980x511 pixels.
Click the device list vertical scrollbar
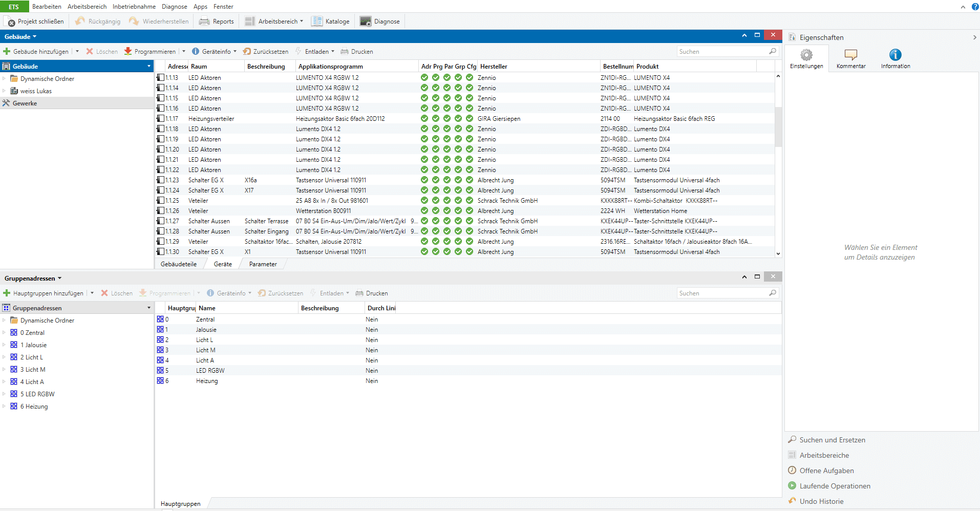[x=778, y=127]
